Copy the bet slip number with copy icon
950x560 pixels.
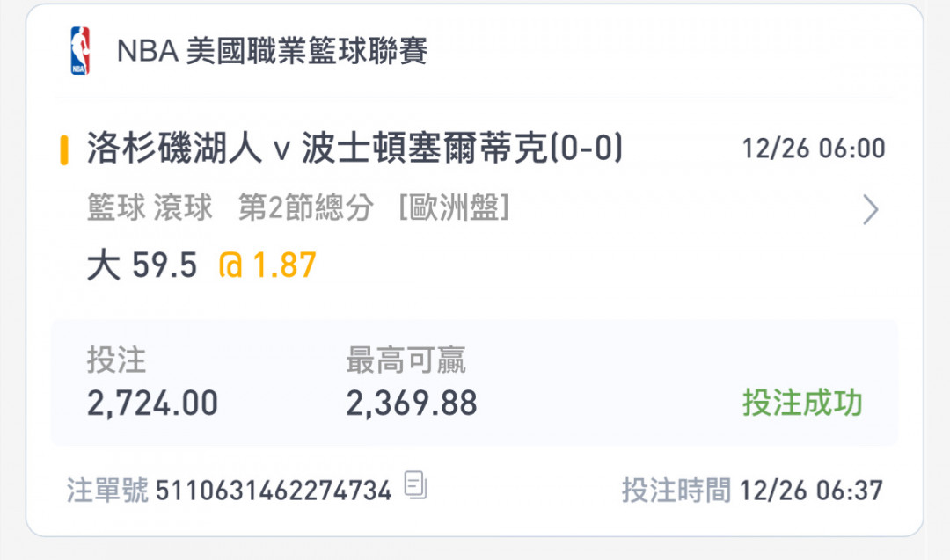415,485
